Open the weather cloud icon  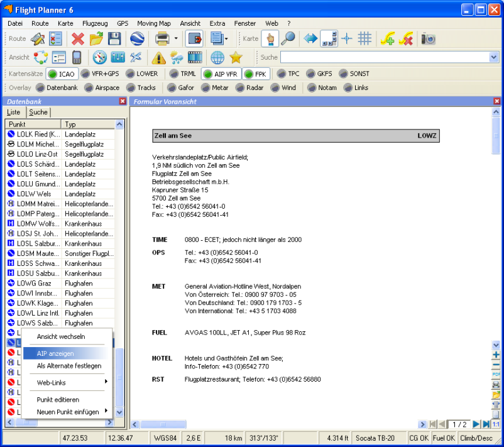point(177,58)
